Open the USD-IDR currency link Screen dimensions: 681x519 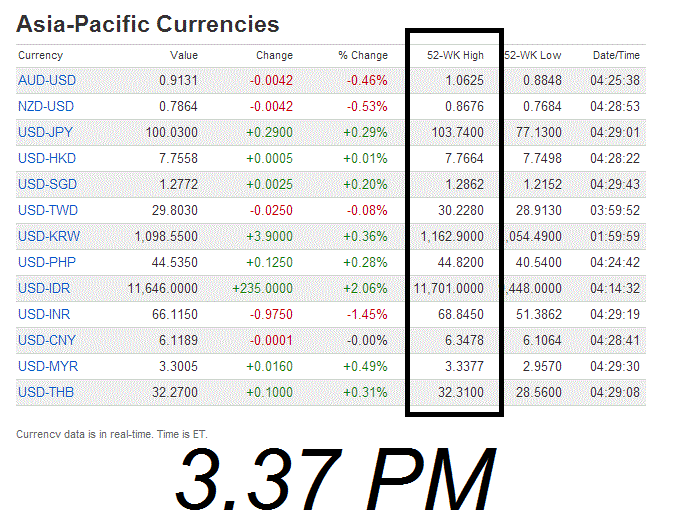45,289
